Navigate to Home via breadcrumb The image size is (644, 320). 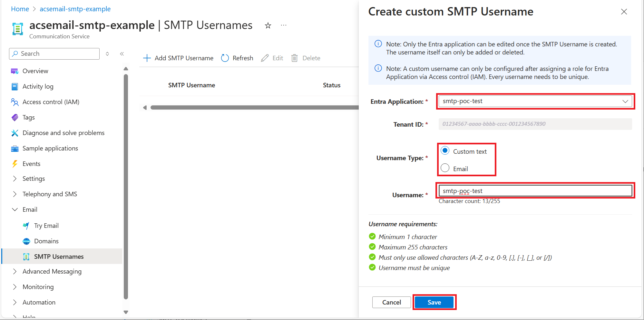[x=20, y=9]
